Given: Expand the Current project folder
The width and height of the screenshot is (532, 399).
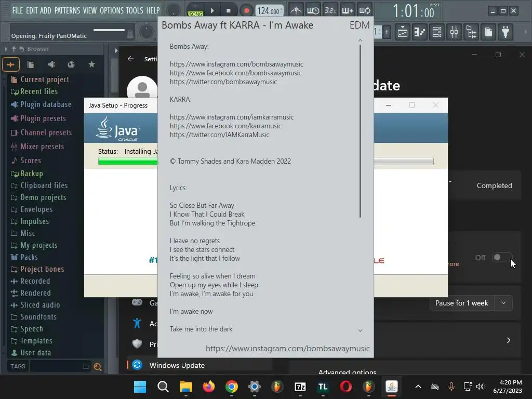Looking at the screenshot, I should tap(40, 79).
